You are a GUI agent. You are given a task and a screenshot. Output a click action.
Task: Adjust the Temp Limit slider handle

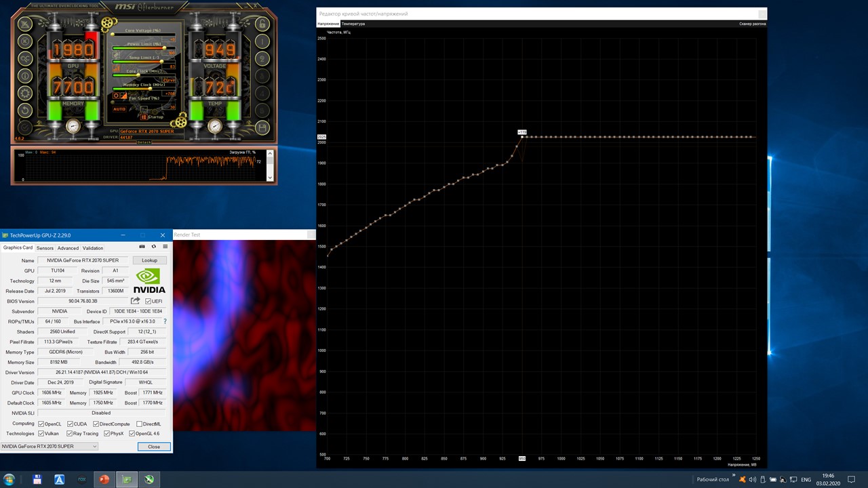[161, 61]
